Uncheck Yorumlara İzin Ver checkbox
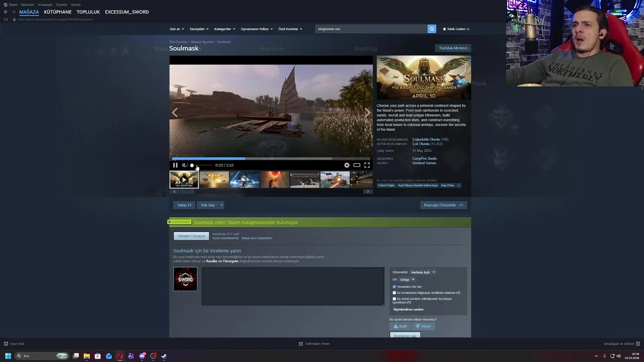The height and width of the screenshot is (362, 644). pyautogui.click(x=394, y=287)
